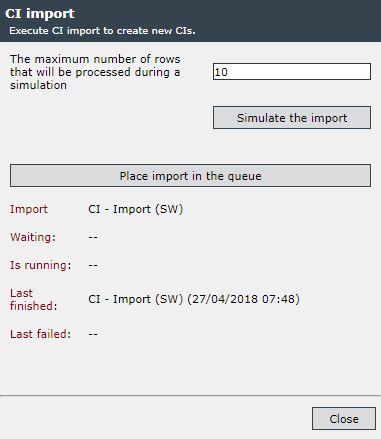381x439 pixels.
Task: Click the Last failed status value dashes
Action: (x=93, y=334)
